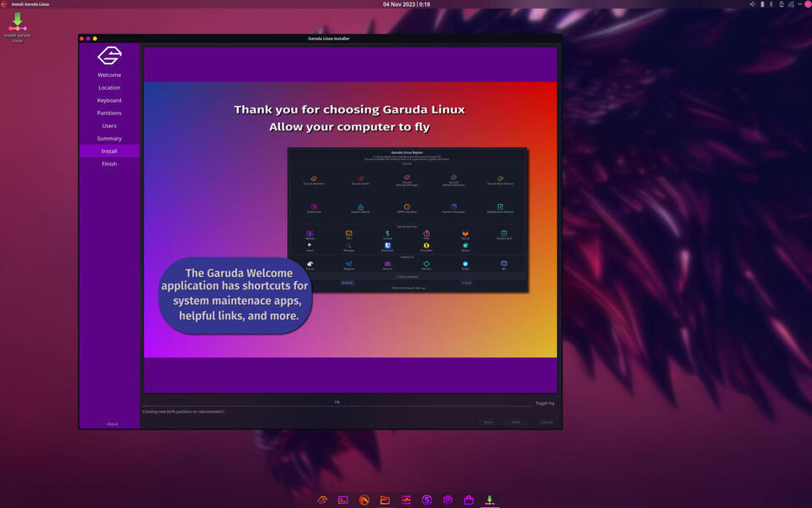Image resolution: width=812 pixels, height=508 pixels.
Task: Select the Users step in sidebar
Action: coord(109,126)
